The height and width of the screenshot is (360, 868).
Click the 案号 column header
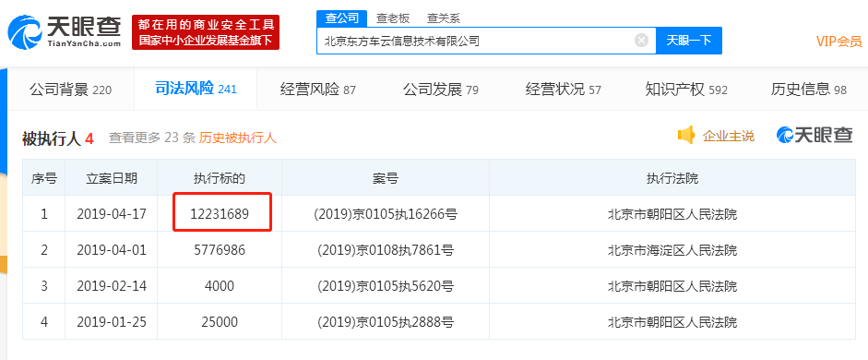(x=386, y=178)
